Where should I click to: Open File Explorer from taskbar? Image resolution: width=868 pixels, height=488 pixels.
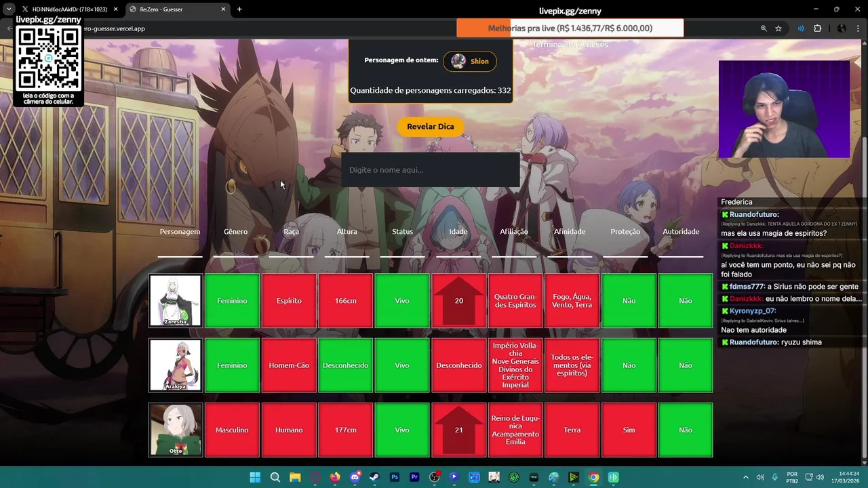[x=295, y=477]
